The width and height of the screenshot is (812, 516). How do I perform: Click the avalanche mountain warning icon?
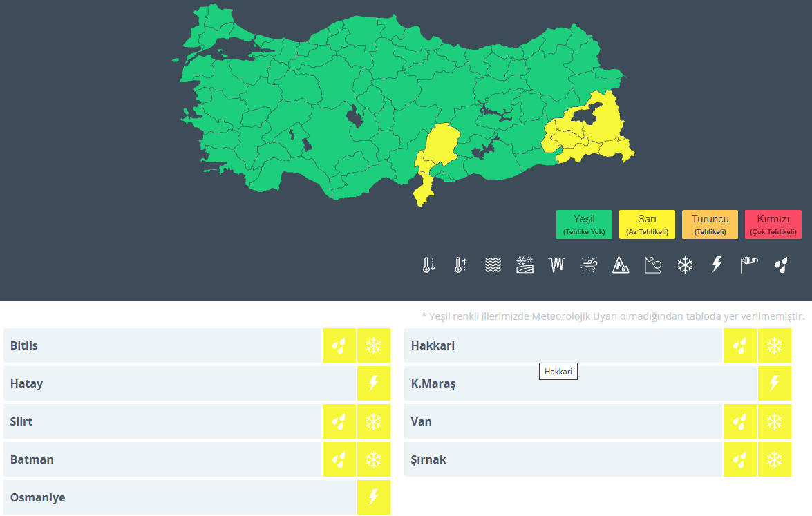click(x=621, y=265)
